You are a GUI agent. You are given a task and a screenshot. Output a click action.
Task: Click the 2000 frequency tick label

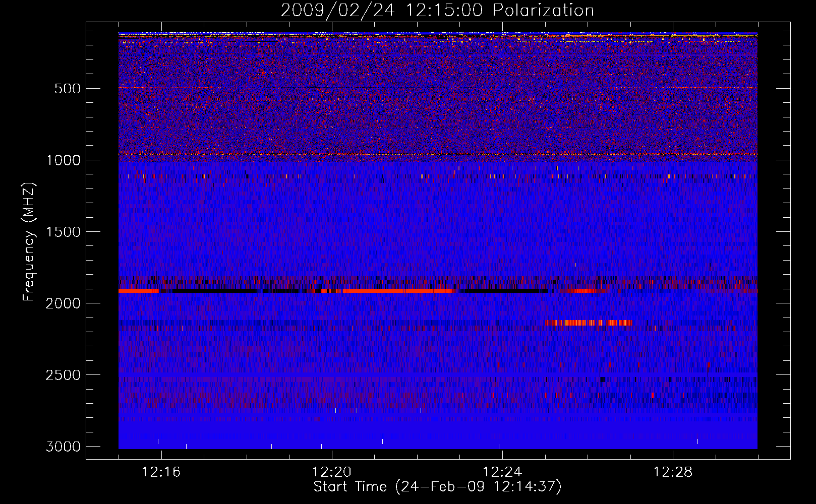(63, 303)
